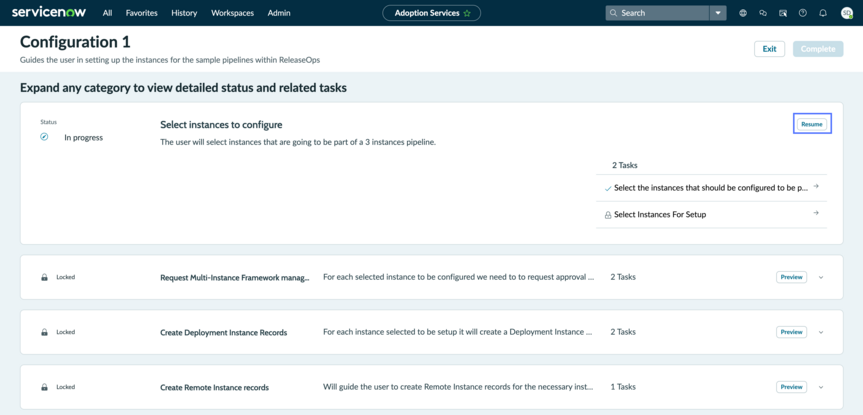The width and height of the screenshot is (863, 415).
Task: Click the 'Request Multi-Instance Framework manag...' title
Action: [x=234, y=278]
